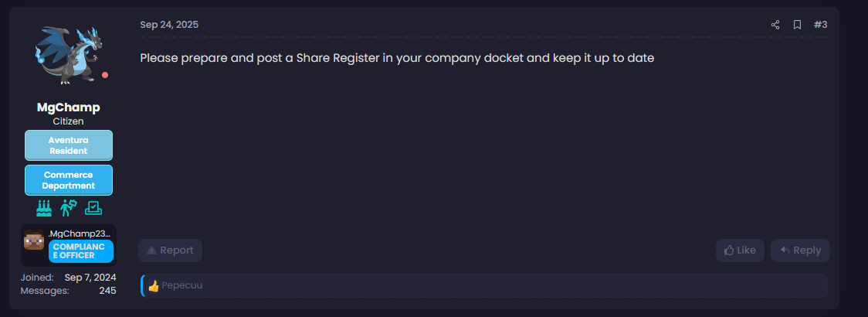The image size is (868, 317).
Task: Click the Sep 24, 2025 post date
Action: pos(169,25)
